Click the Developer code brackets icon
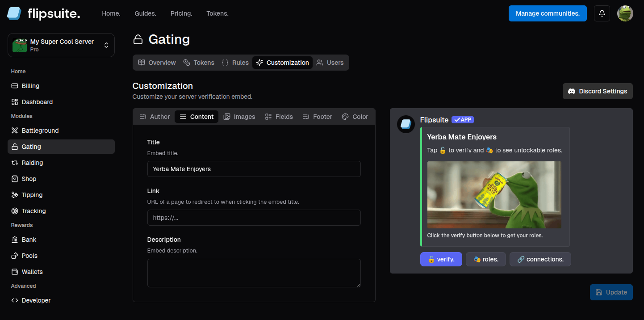 (15, 300)
